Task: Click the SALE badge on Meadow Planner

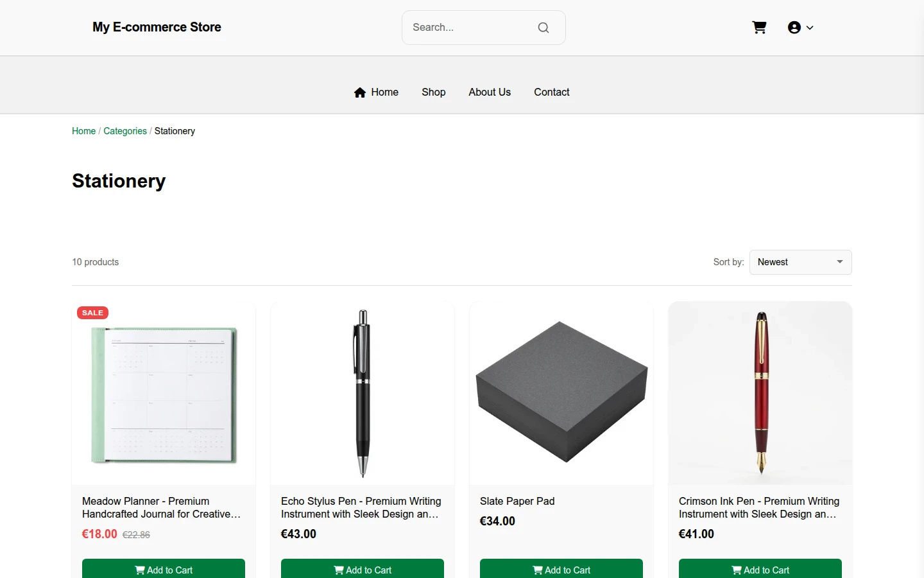Action: click(x=92, y=313)
